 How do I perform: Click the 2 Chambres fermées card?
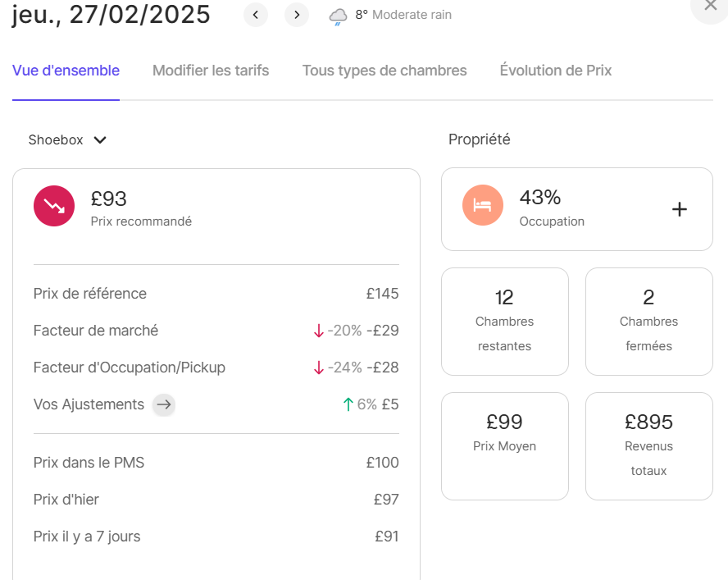[648, 321]
